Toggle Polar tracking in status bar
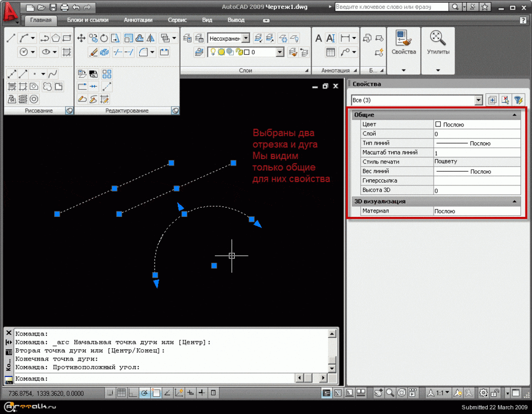 (x=145, y=393)
